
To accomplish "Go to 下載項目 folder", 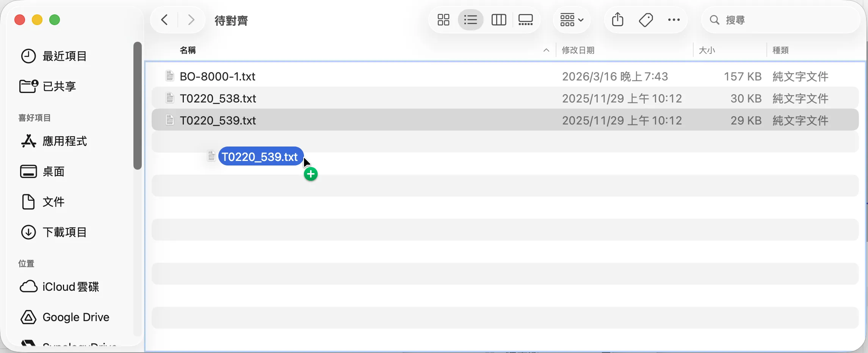I will pyautogui.click(x=64, y=232).
